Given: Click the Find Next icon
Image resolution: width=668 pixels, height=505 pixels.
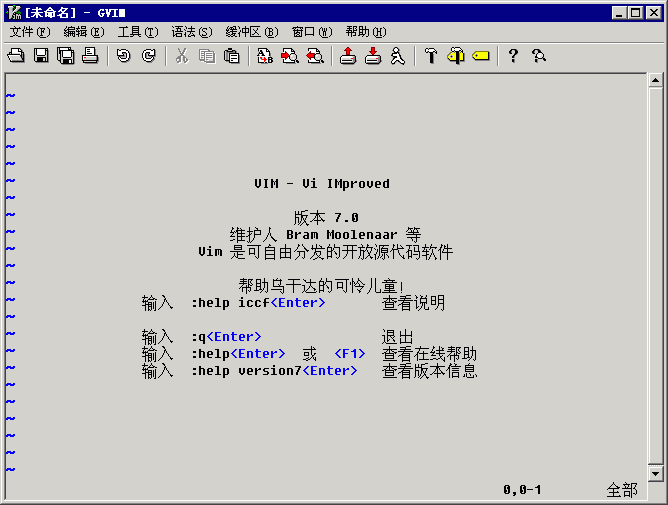Looking at the screenshot, I should click(x=290, y=56).
